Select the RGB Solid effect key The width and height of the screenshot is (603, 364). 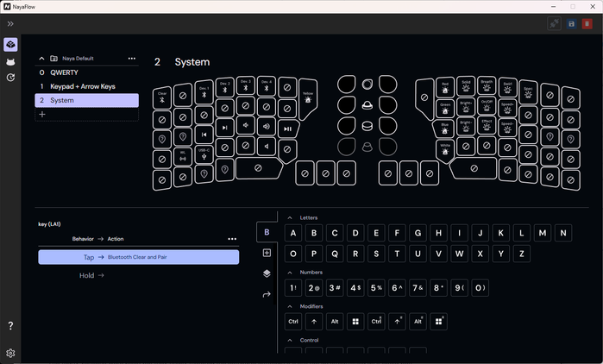466,86
